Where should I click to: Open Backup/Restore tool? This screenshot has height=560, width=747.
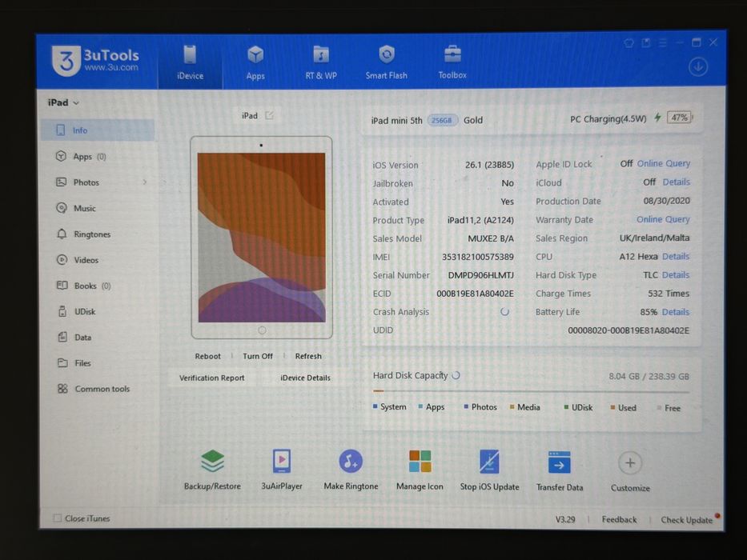click(212, 469)
